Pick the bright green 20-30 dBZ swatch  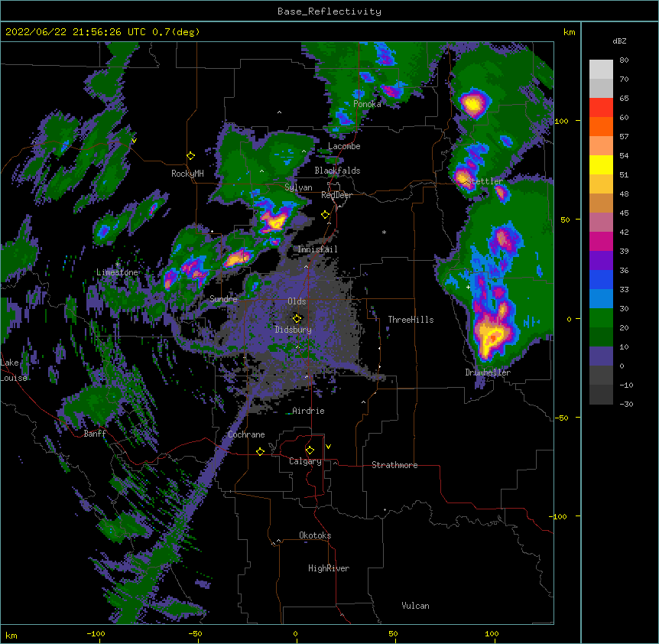pyautogui.click(x=601, y=318)
